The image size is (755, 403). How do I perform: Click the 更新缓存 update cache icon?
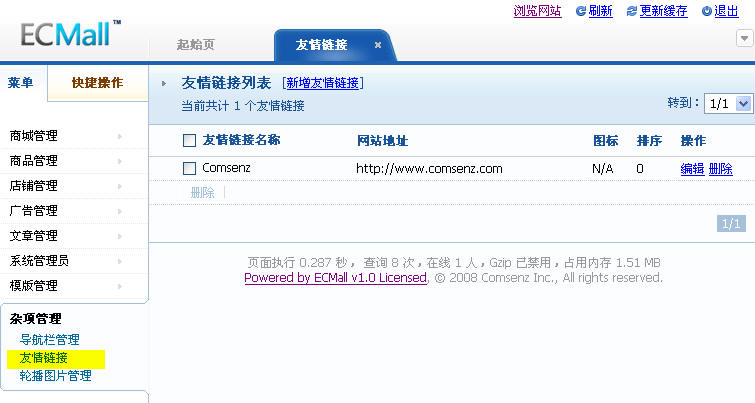click(x=632, y=11)
